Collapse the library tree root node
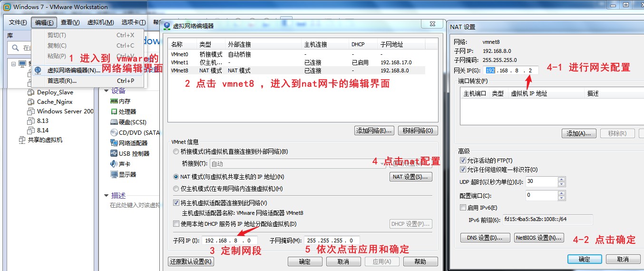 coord(13,64)
